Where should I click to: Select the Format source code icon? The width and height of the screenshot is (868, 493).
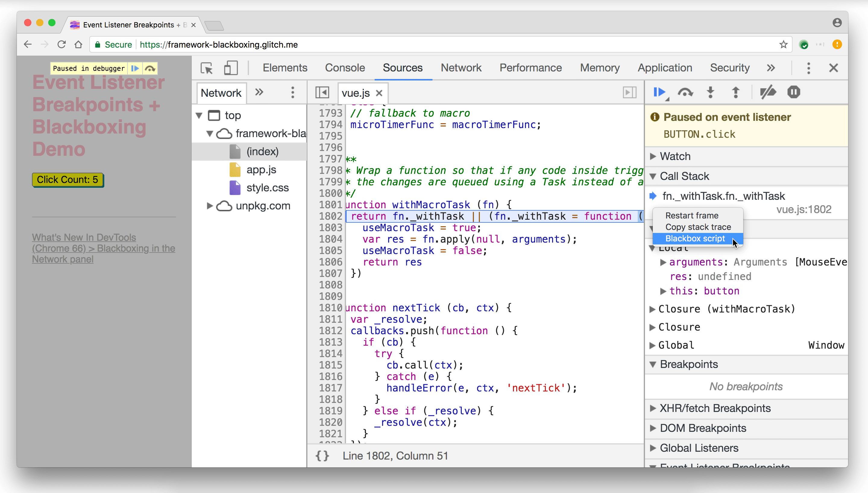coord(322,456)
